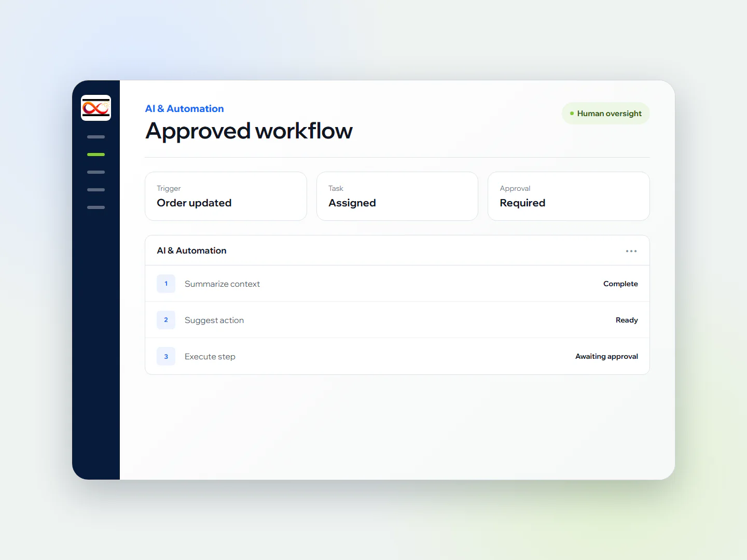Select the Execute step row
The width and height of the screenshot is (747, 560).
pos(397,356)
